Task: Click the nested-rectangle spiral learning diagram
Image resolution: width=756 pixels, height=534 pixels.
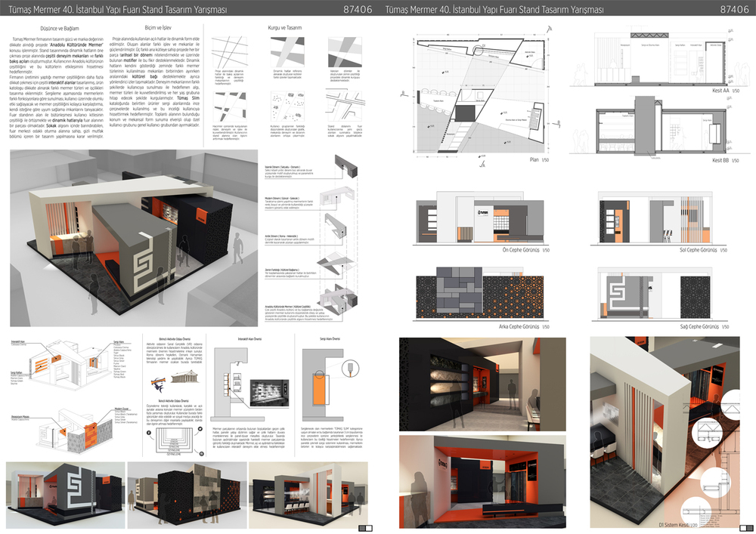Action: (x=175, y=442)
